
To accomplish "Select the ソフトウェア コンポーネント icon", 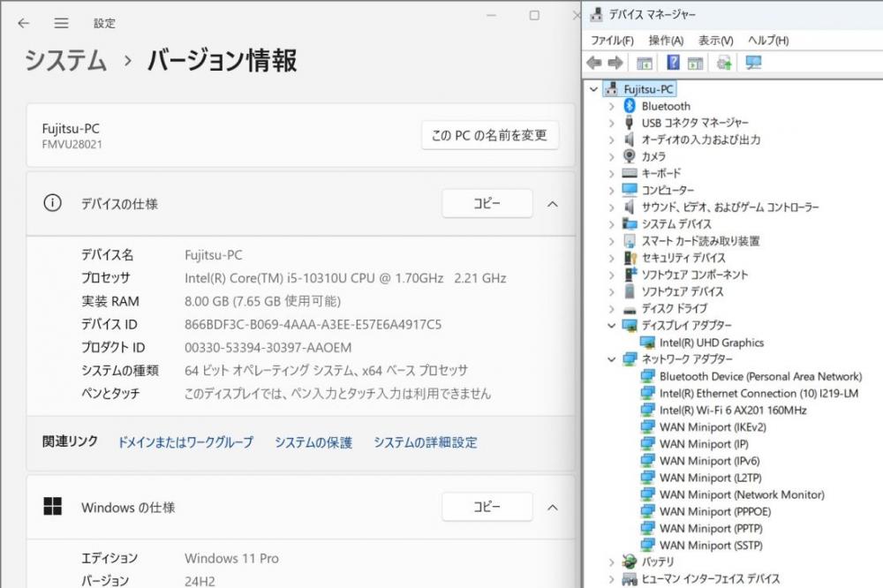I will 630,275.
